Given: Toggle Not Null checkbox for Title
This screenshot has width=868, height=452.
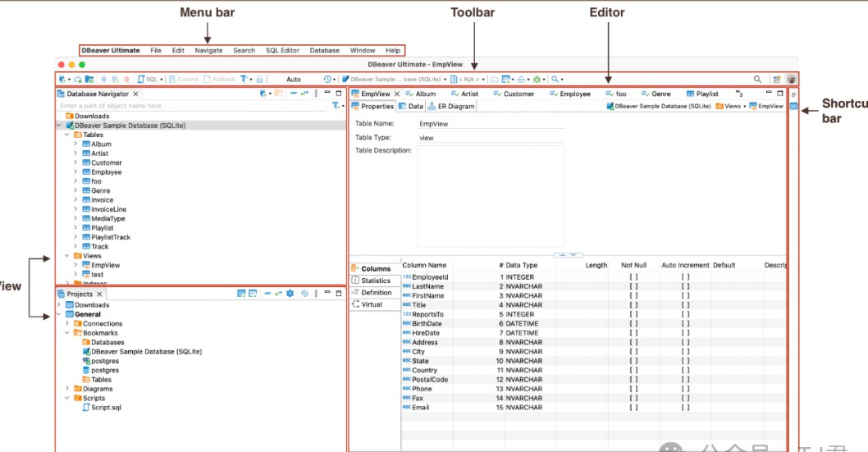Looking at the screenshot, I should click(633, 305).
